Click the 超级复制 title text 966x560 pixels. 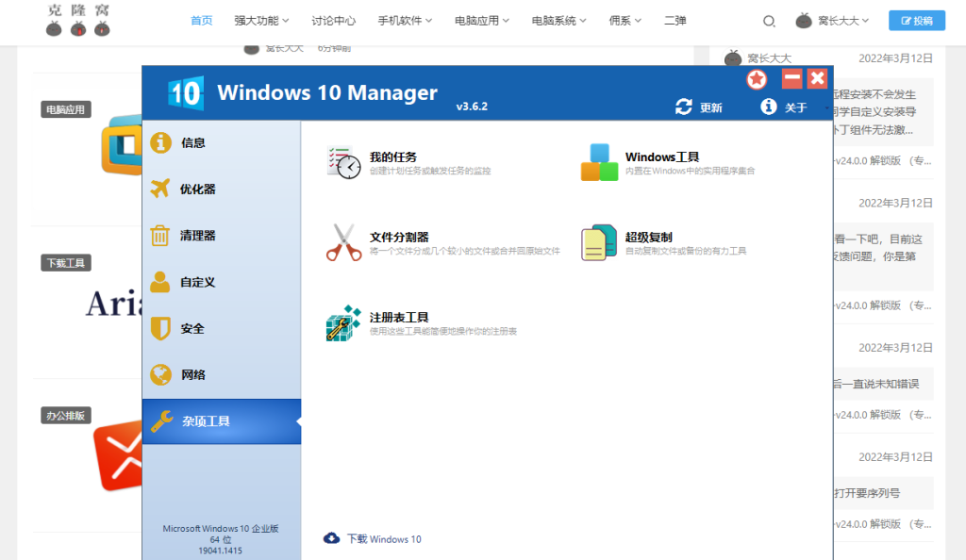click(649, 237)
